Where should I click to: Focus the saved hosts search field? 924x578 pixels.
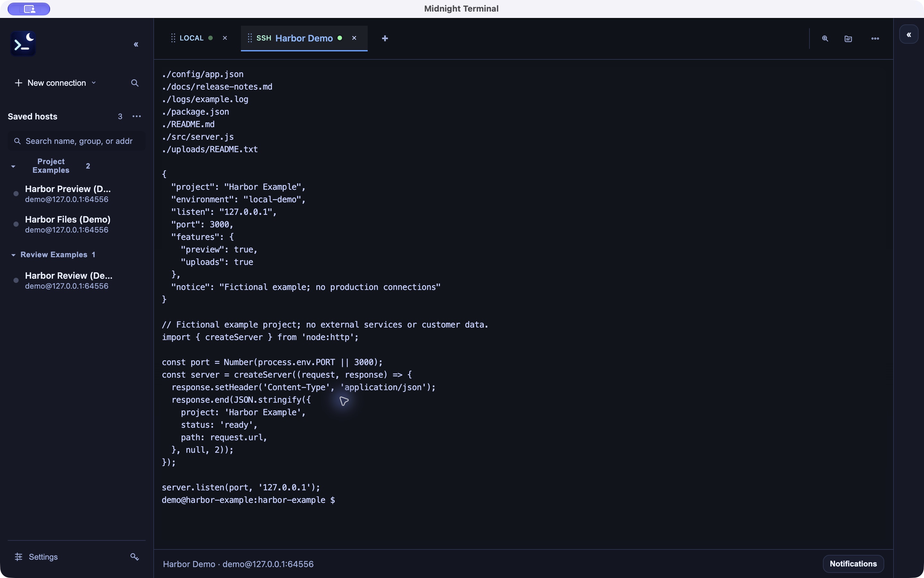[x=76, y=141]
